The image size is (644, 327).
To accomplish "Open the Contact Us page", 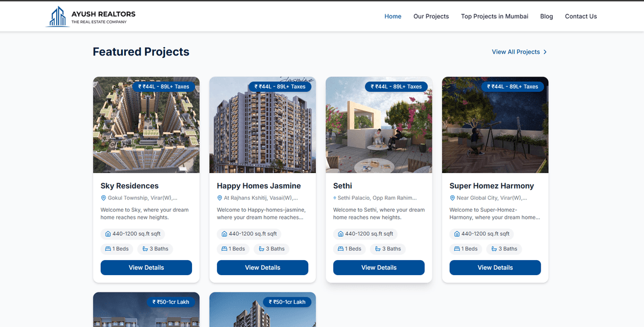I will 580,17.
